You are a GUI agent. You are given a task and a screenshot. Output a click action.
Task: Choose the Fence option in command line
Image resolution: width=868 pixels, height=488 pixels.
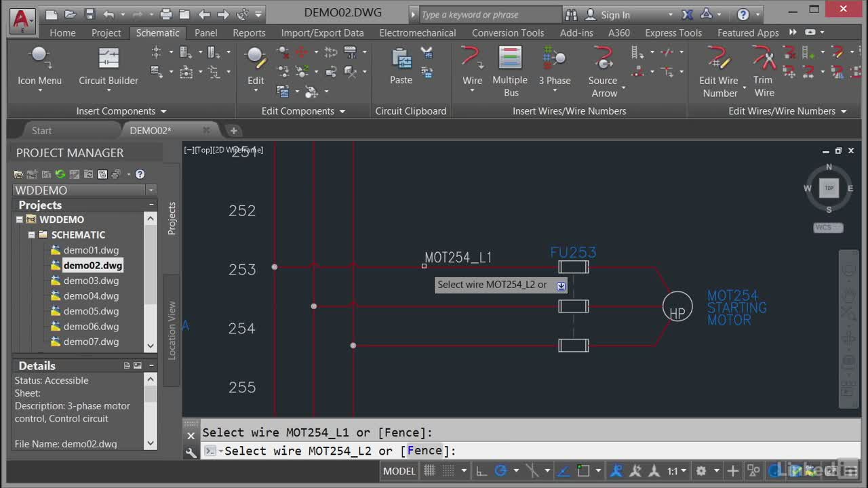tap(425, 450)
